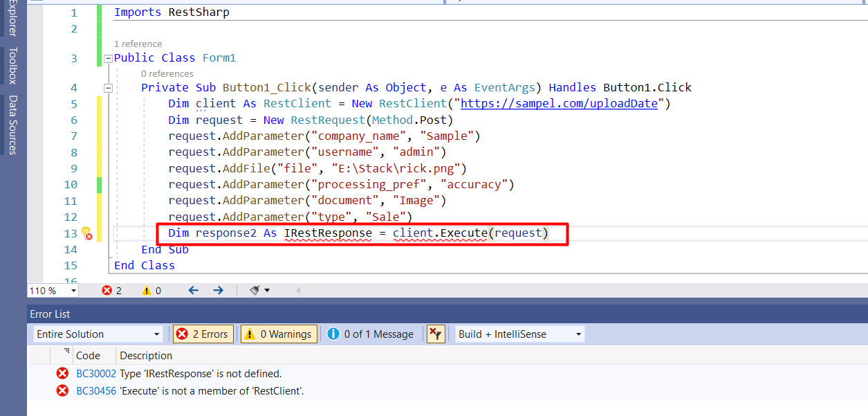This screenshot has height=416, width=868.
Task: Click 'End Class' on line 15
Action: (145, 266)
